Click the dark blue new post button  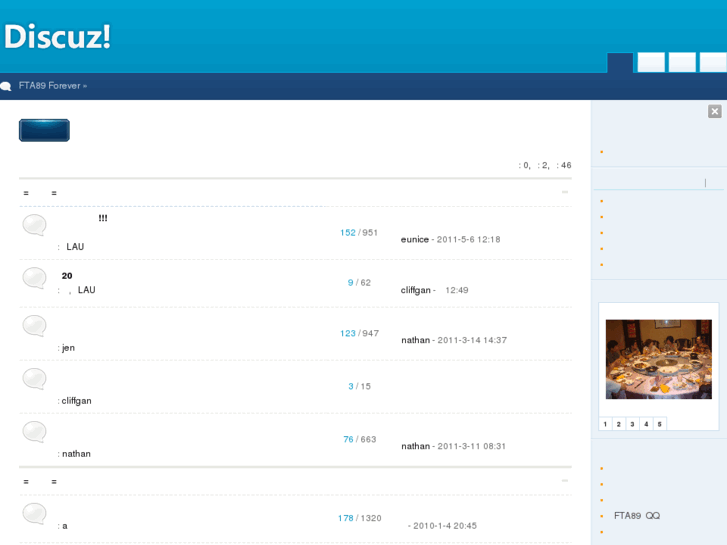[x=45, y=130]
